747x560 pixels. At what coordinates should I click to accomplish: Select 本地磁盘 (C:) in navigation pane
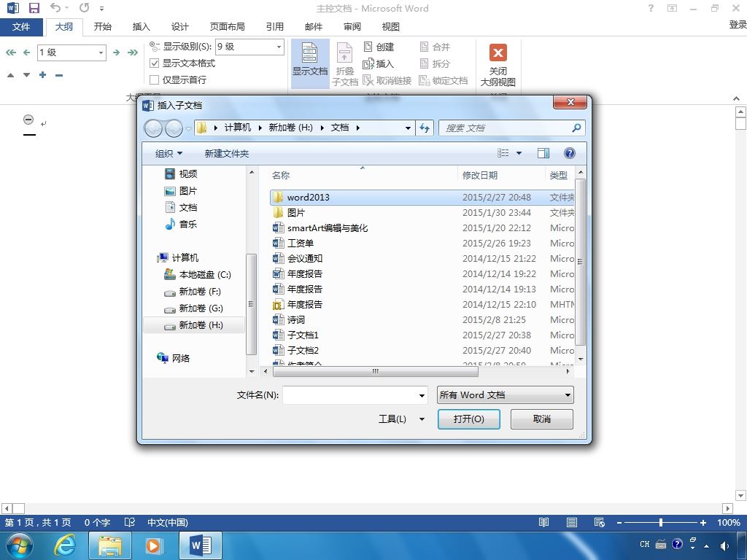pyautogui.click(x=197, y=275)
